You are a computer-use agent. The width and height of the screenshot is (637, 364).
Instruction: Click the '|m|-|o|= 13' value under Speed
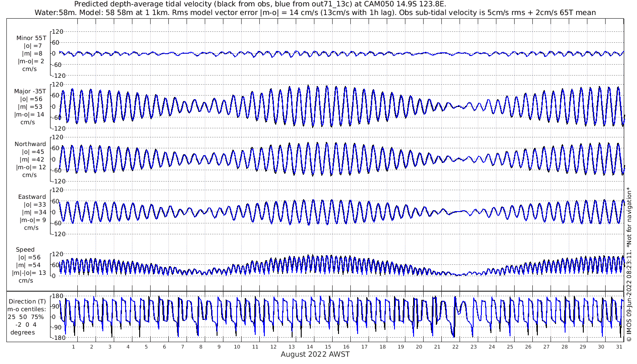point(29,273)
